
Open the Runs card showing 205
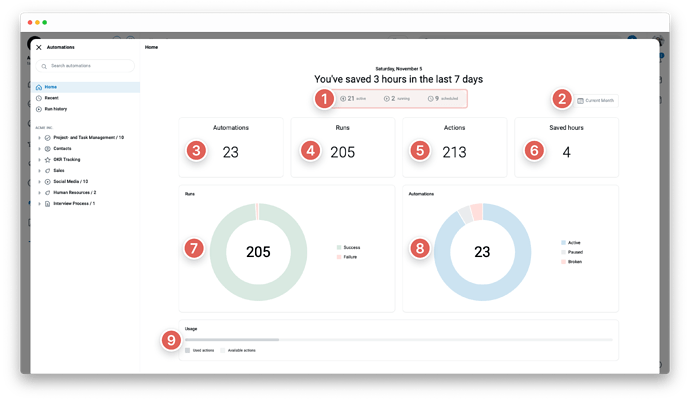pos(343,147)
